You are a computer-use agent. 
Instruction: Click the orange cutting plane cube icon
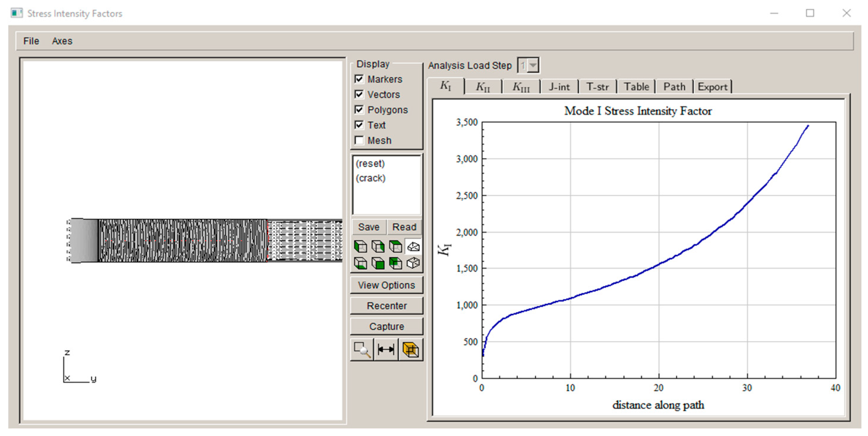pyautogui.click(x=411, y=350)
